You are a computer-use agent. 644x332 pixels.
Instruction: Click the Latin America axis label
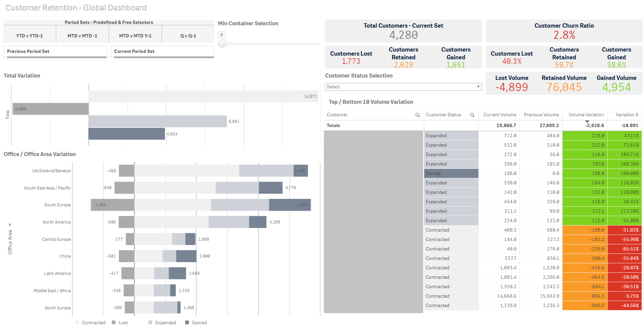point(57,274)
